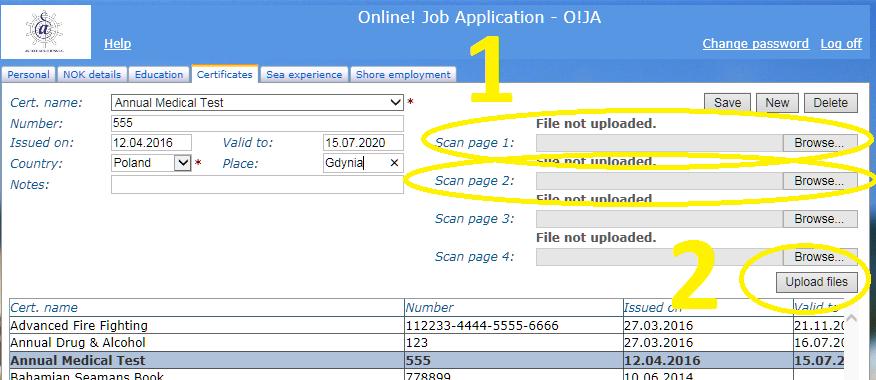The image size is (876, 380).
Task: Select Advanced Fire Fighting row
Action: (426, 325)
